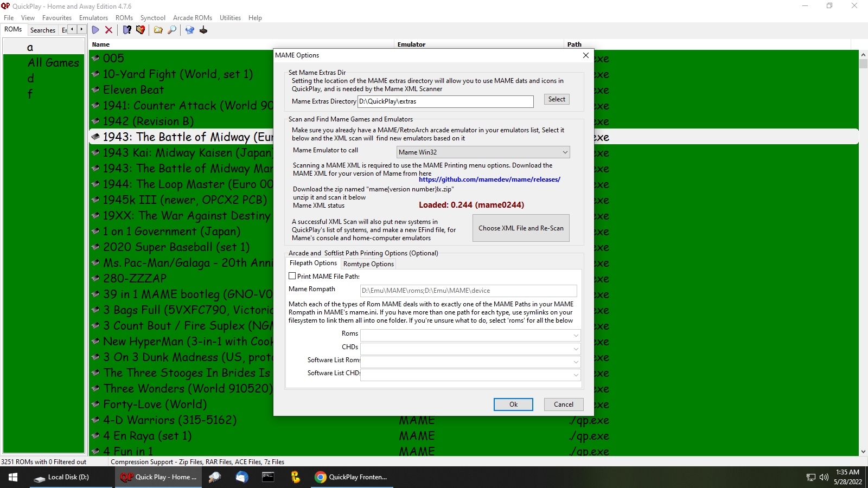868x488 pixels.
Task: Click the magnifying glass search icon
Action: [172, 30]
